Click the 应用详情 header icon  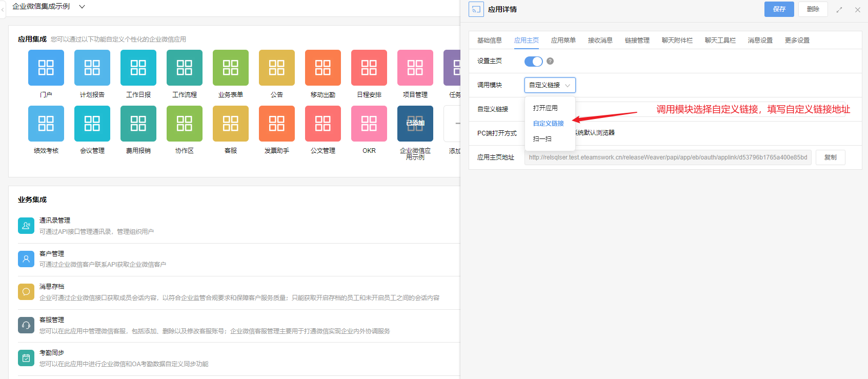pyautogui.click(x=476, y=9)
